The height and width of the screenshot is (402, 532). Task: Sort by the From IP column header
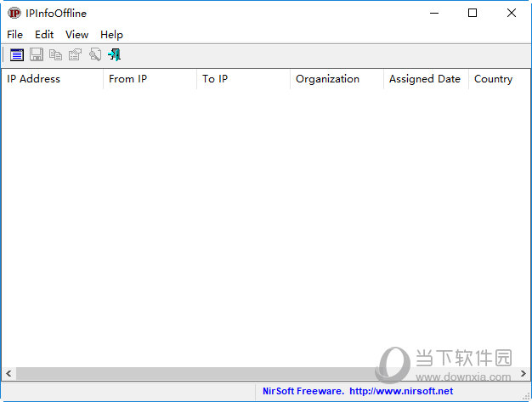[150, 79]
